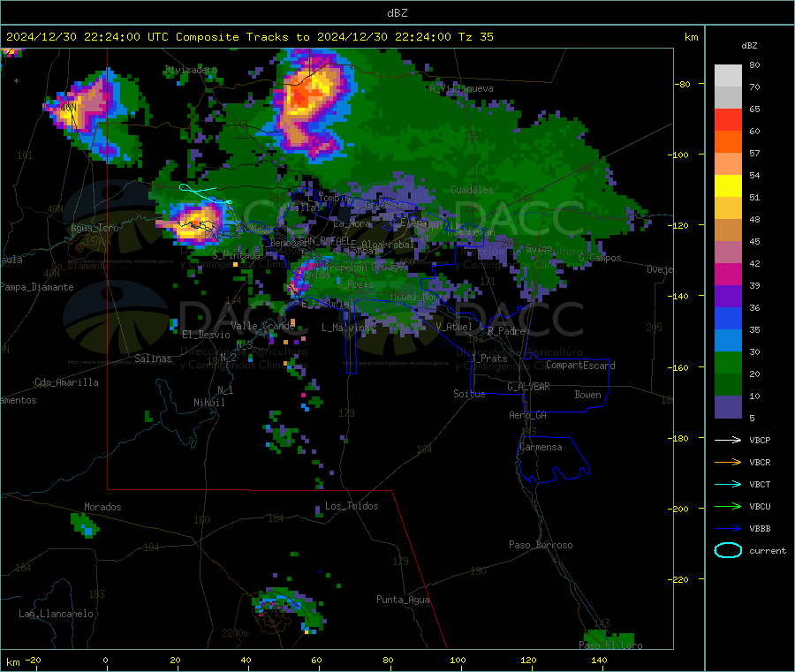
Task: Click the CompantEscard location label
Action: coord(580,366)
